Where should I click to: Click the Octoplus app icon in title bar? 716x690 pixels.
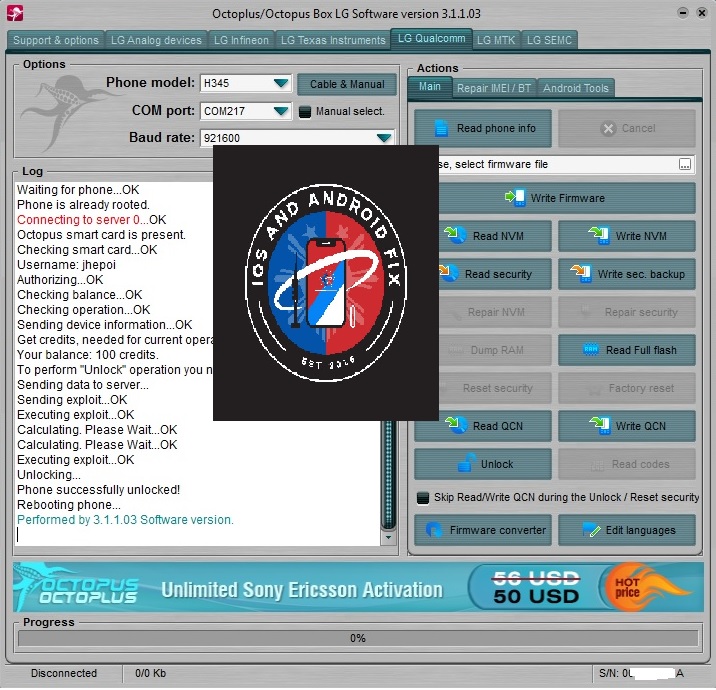[15, 13]
